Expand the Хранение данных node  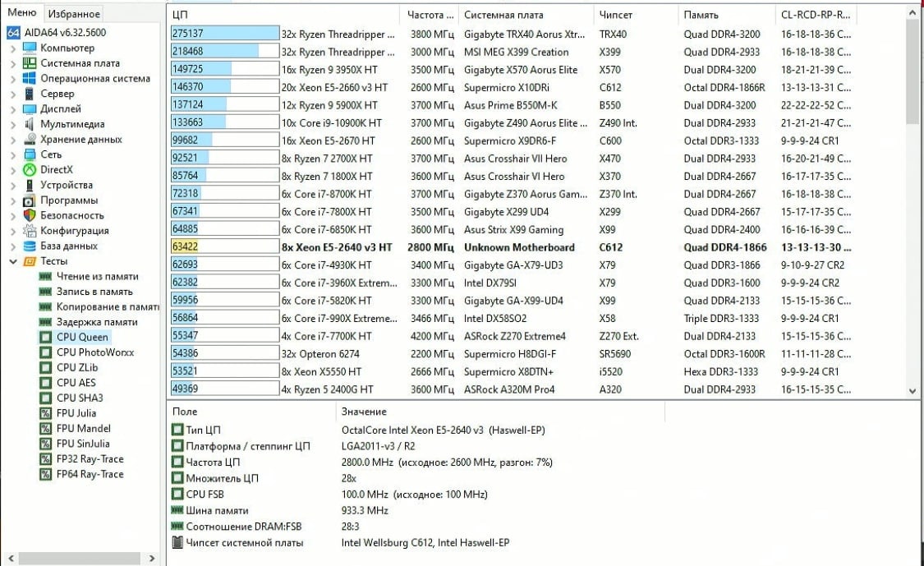13,140
